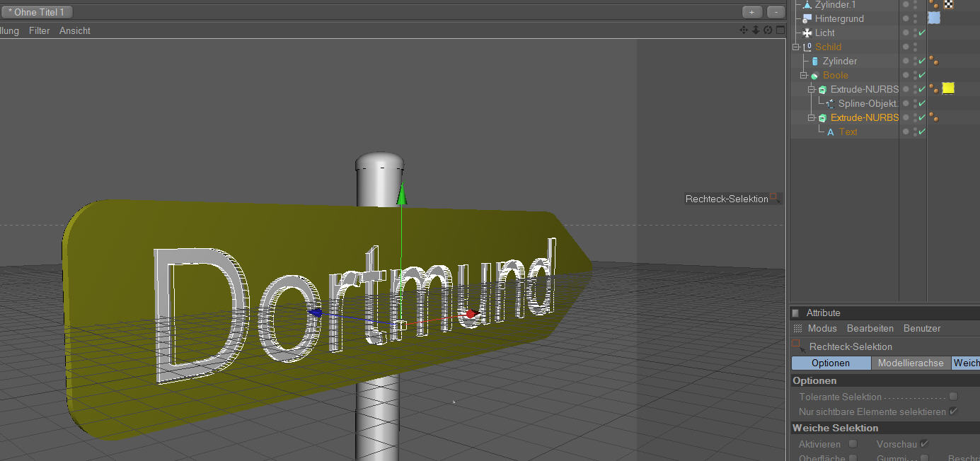Select the Phong tag beside the yellow material
980x461 pixels.
(x=934, y=89)
